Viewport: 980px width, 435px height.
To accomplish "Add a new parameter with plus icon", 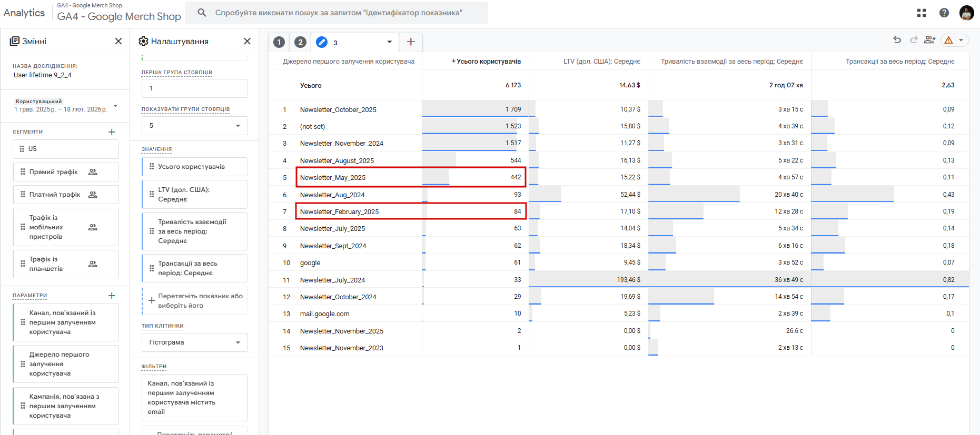I will coord(112,296).
